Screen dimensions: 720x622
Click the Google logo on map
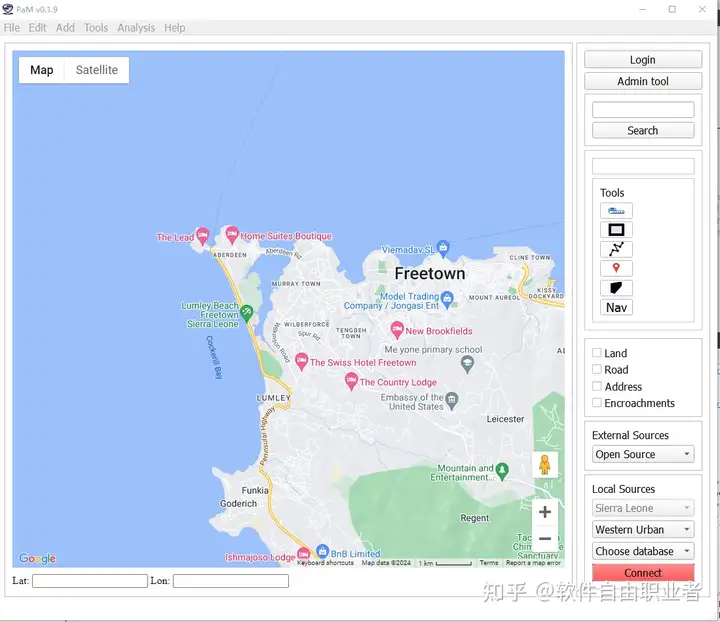click(x=37, y=558)
